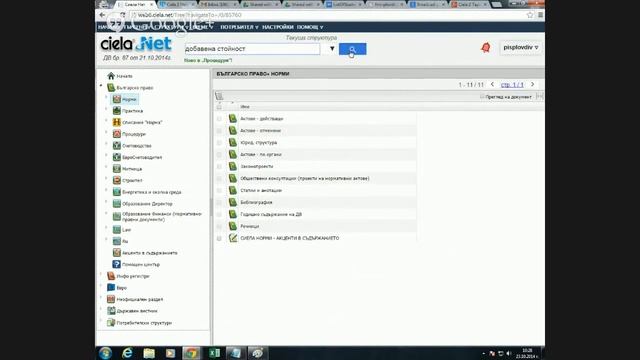Tick the checkbox for Библиография
The height and width of the screenshot is (360, 640).
pos(219,202)
